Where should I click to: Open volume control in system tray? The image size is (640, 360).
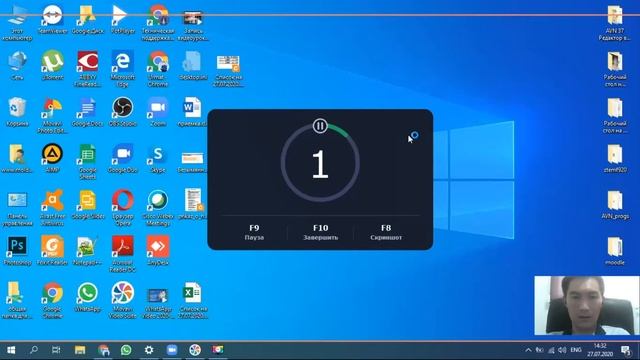click(x=562, y=350)
